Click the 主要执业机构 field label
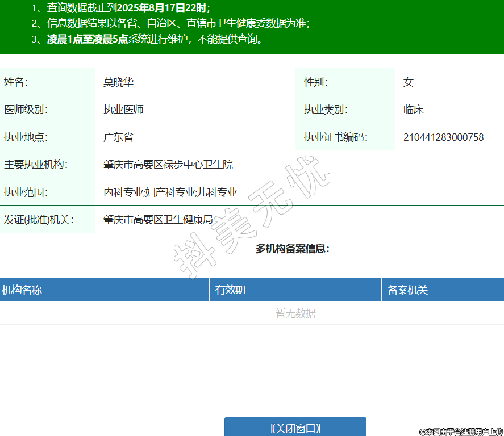The image size is (504, 436). (x=36, y=165)
